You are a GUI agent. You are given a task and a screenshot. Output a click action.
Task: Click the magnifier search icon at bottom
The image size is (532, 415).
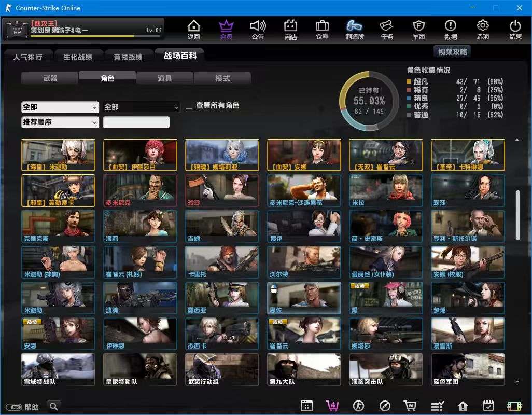coord(53,406)
